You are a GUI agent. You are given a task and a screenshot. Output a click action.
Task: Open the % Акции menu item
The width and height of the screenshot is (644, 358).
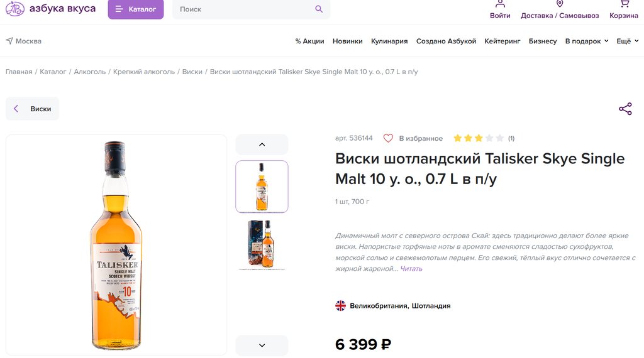pos(309,41)
